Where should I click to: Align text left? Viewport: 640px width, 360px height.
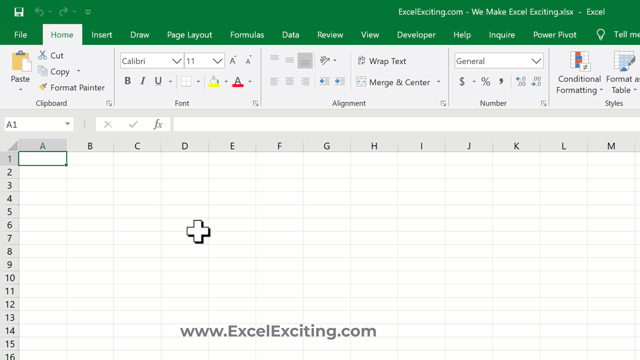tap(274, 82)
